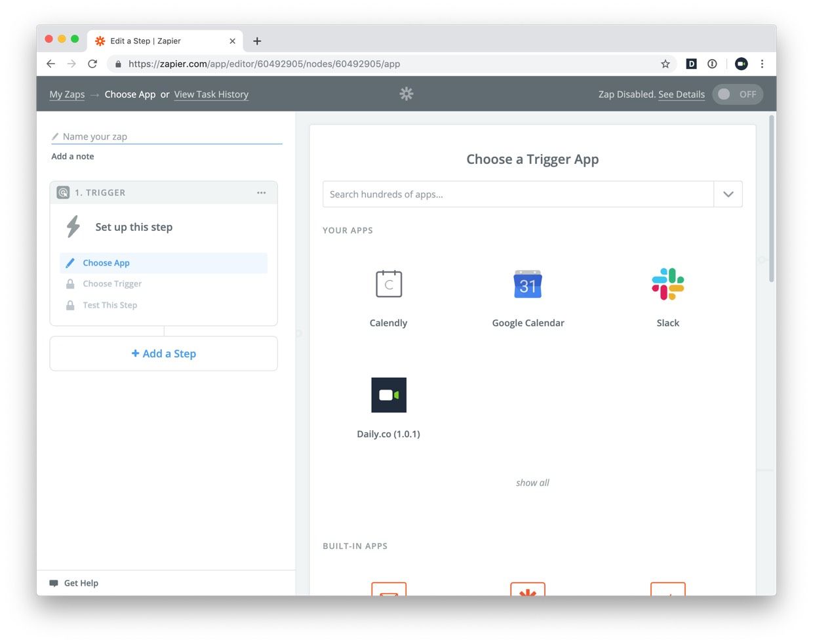This screenshot has height=644, width=813.
Task: Click the lock icon beside Choose Trigger
Action: coord(70,284)
